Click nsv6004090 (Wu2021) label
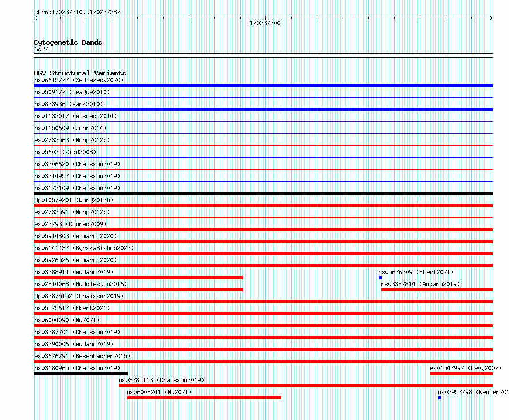This screenshot has height=420, width=509. 67,320
